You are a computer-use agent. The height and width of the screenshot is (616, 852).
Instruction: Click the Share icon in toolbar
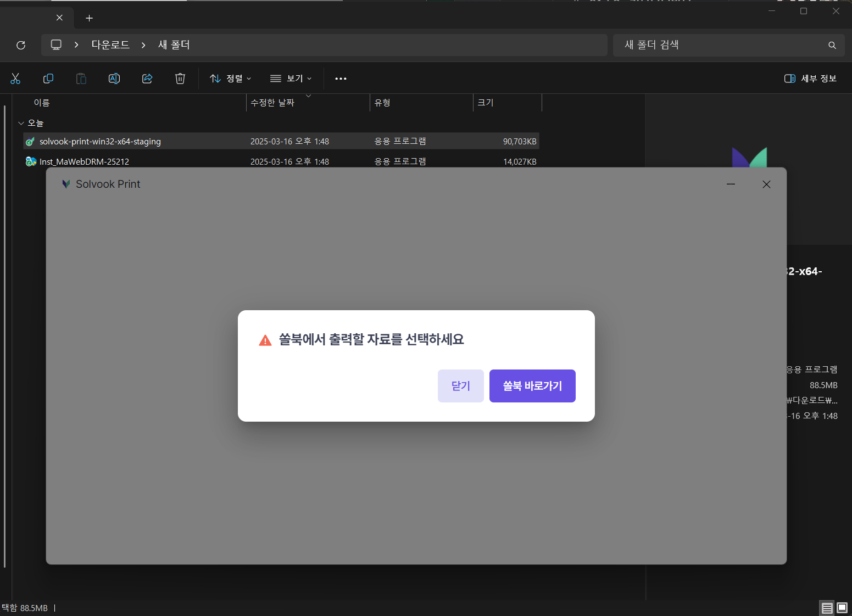tap(147, 79)
